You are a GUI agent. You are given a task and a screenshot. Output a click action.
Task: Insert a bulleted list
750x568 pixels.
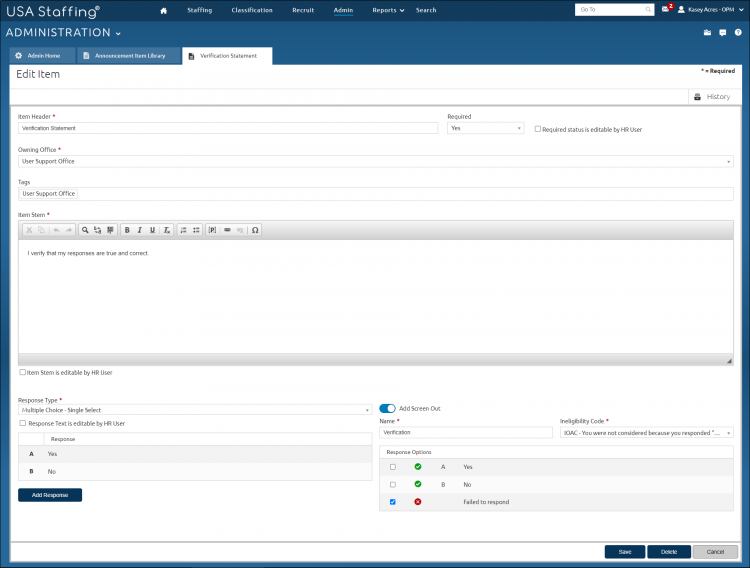point(196,230)
